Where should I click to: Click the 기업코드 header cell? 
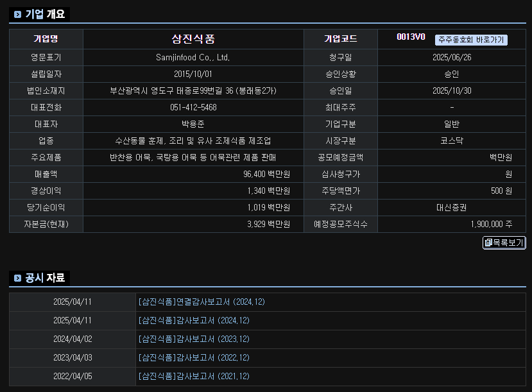[x=341, y=39]
